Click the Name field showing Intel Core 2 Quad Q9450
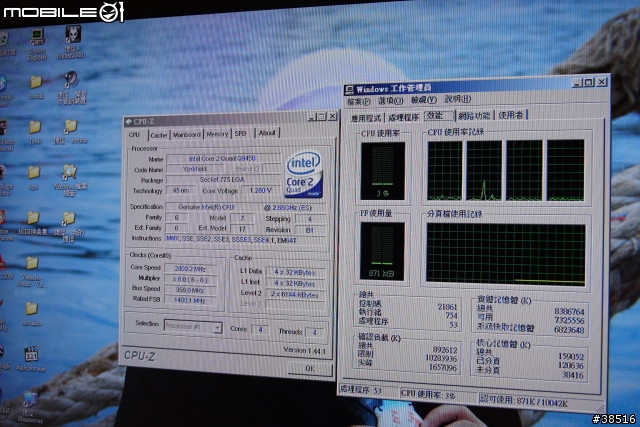The image size is (640, 427). pyautogui.click(x=223, y=158)
